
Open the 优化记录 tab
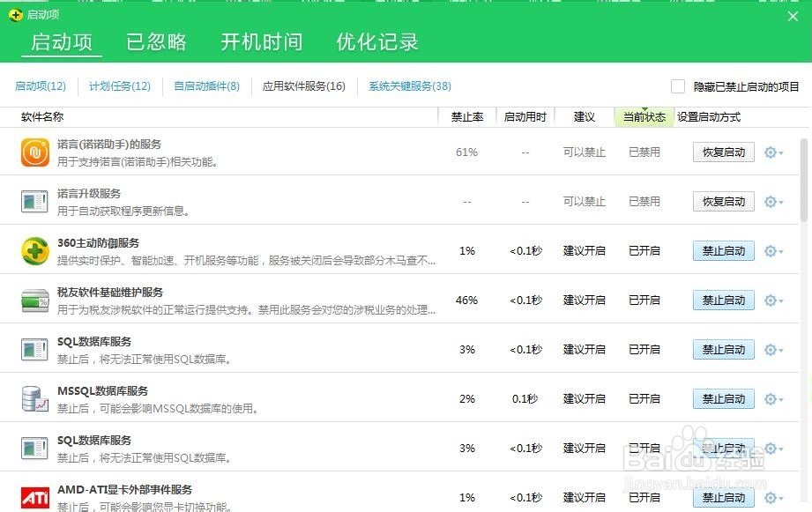coord(377,42)
